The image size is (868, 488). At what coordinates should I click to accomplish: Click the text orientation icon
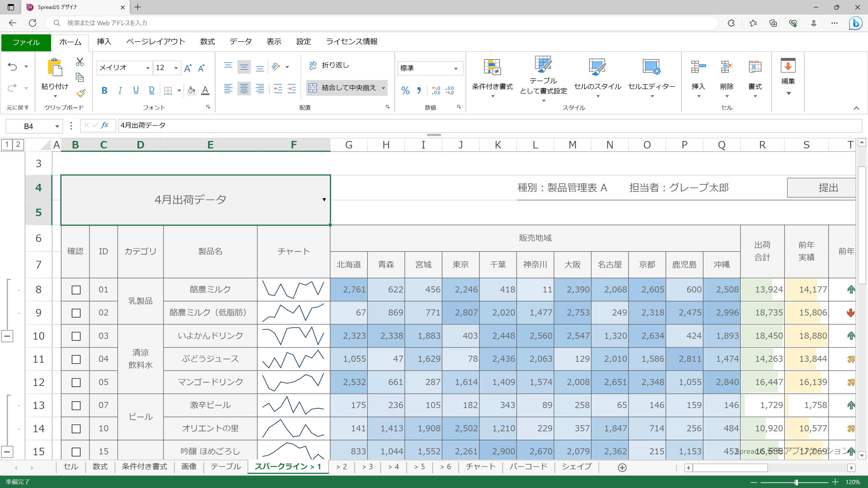click(276, 67)
